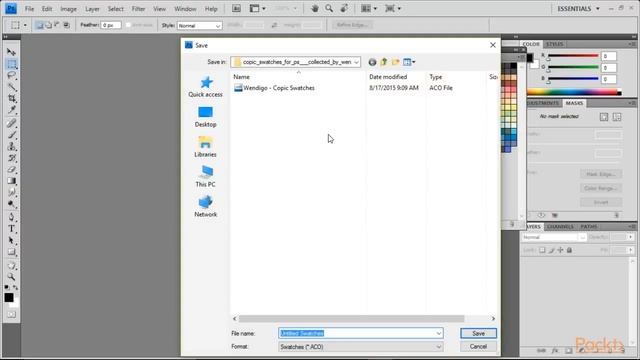
Task: Click the Feather input field
Action: click(x=111, y=25)
